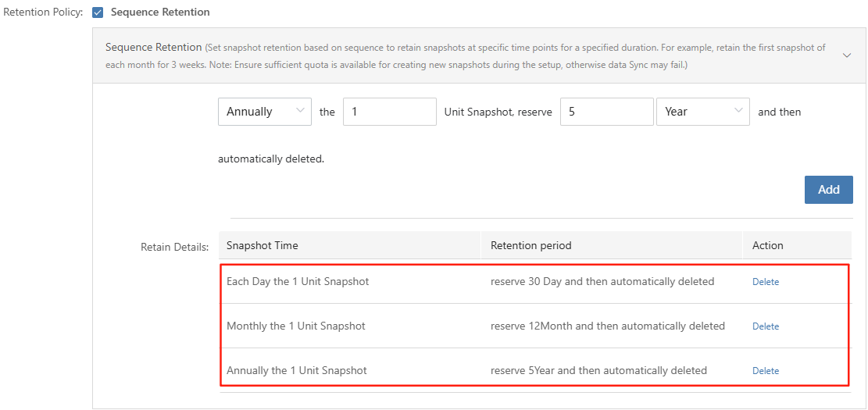The height and width of the screenshot is (410, 868).
Task: Delete the Each Day snapshot rule
Action: pyautogui.click(x=765, y=282)
